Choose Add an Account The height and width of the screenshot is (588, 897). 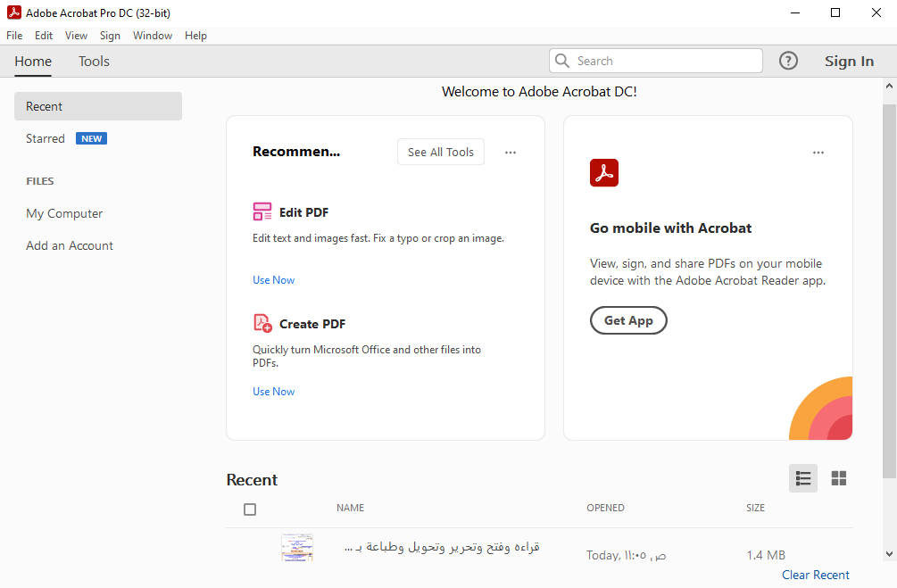pos(70,245)
